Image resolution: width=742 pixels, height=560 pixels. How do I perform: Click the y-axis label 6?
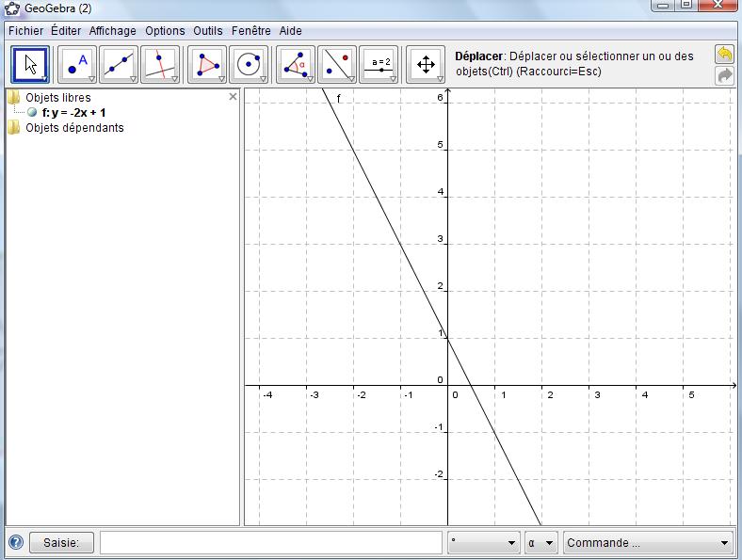(x=440, y=98)
